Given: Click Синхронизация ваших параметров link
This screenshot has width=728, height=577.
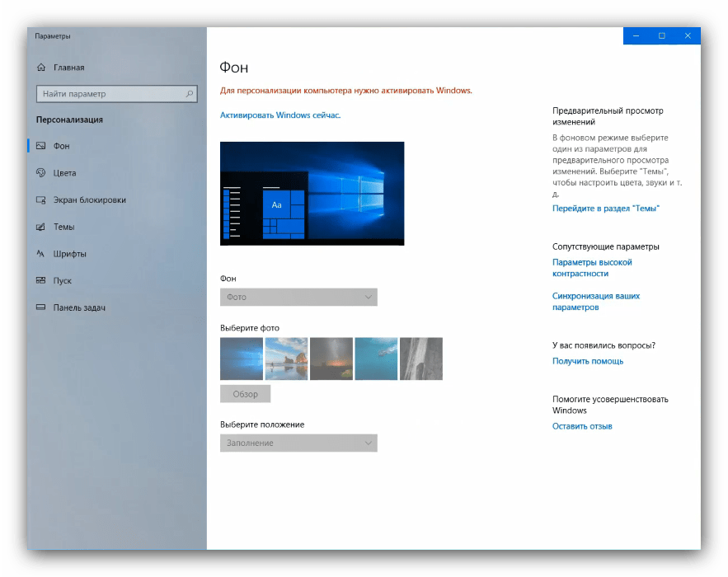Looking at the screenshot, I should 595,301.
